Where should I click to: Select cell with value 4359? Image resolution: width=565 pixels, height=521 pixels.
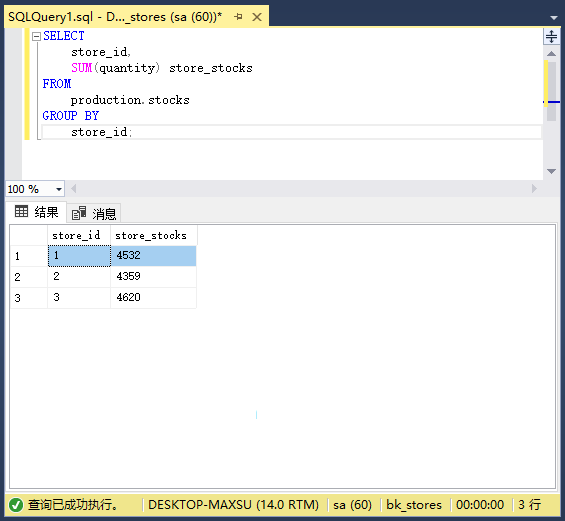154,277
